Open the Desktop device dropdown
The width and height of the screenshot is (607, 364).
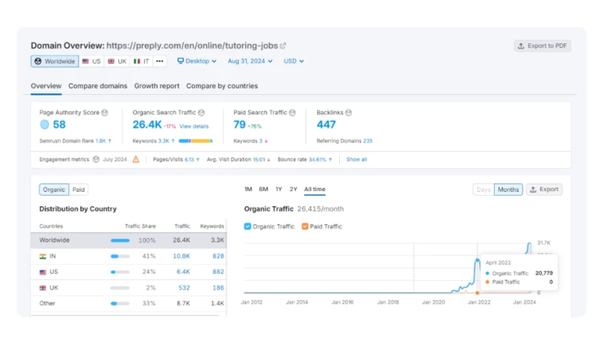pyautogui.click(x=197, y=61)
